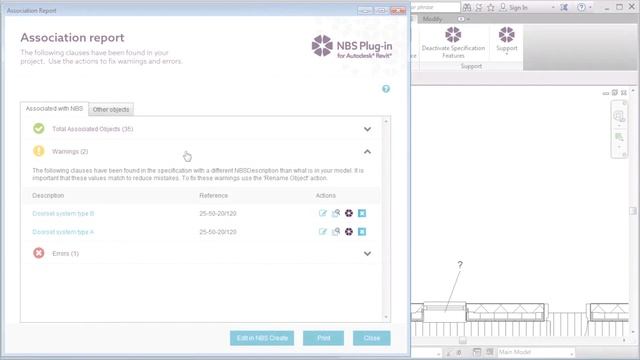Click the report list scrollbar up arrow

[x=386, y=121]
